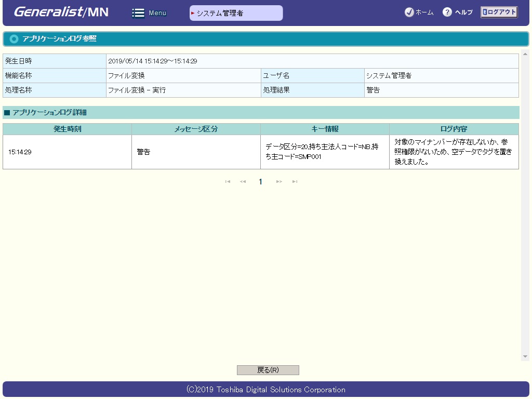
Task: Click the Generalist/MN logo
Action: 61,12
